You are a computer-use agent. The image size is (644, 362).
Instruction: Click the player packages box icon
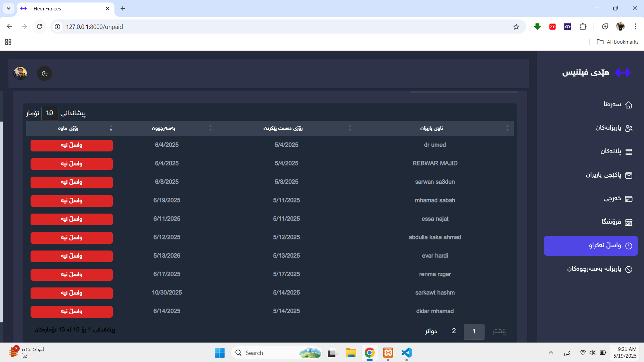click(629, 175)
